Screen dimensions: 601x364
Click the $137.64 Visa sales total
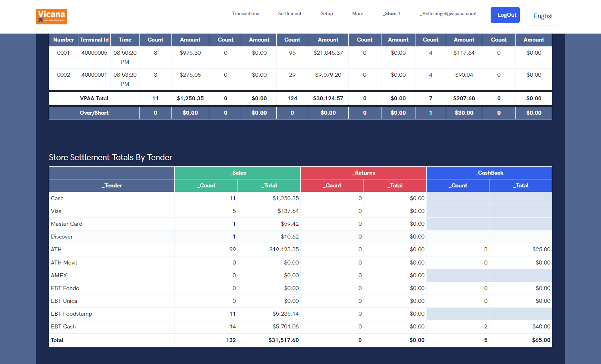(288, 211)
